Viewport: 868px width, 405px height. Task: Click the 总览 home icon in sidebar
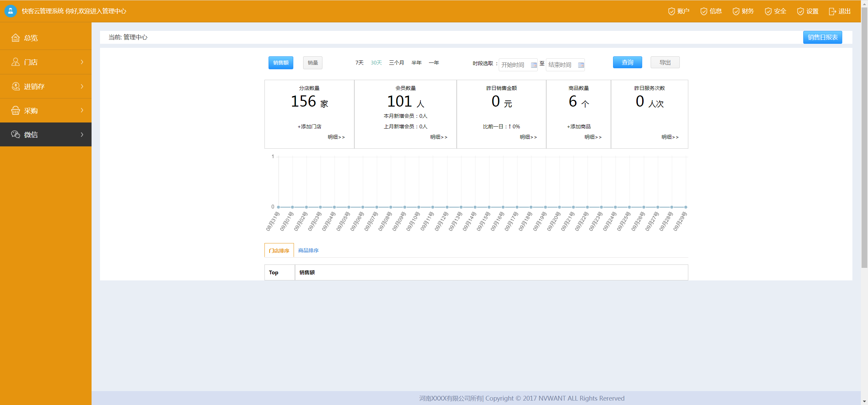[x=16, y=38]
